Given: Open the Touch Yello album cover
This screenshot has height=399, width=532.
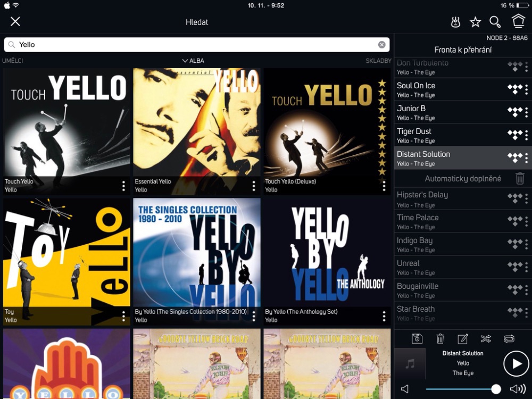Looking at the screenshot, I should pos(66,131).
